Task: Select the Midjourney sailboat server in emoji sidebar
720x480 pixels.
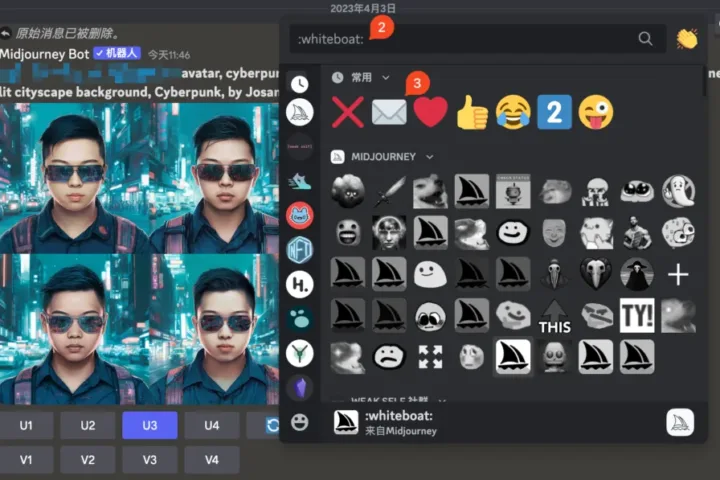Action: pyautogui.click(x=299, y=113)
